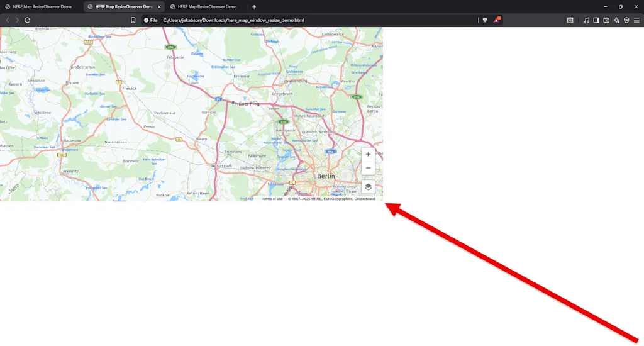The height and width of the screenshot is (346, 644).
Task: Open the music note playlist icon
Action: click(x=586, y=20)
